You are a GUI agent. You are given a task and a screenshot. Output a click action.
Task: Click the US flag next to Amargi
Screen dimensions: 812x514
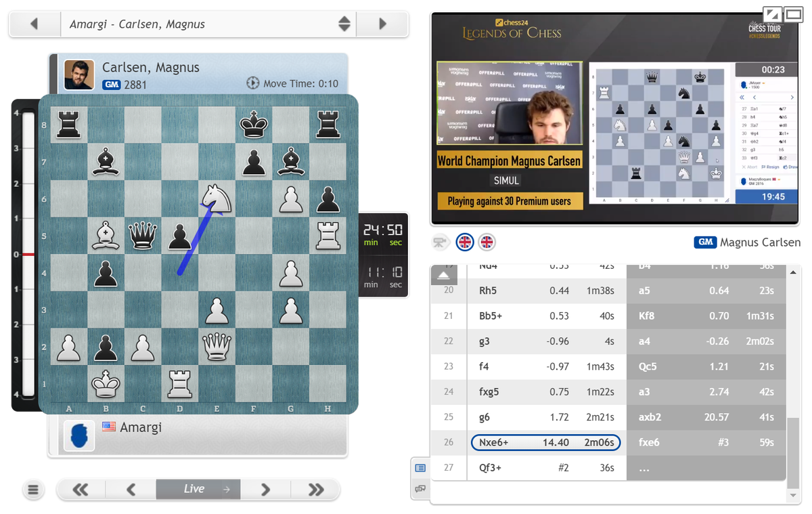(109, 427)
